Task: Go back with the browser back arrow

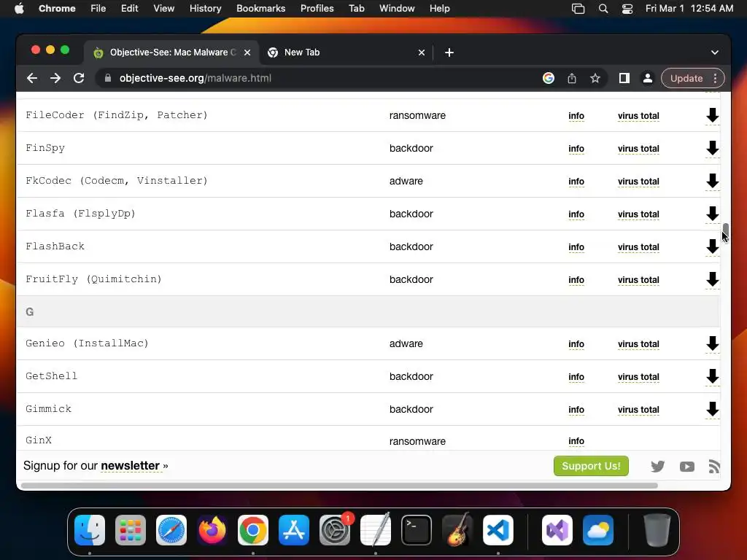Action: pos(32,78)
